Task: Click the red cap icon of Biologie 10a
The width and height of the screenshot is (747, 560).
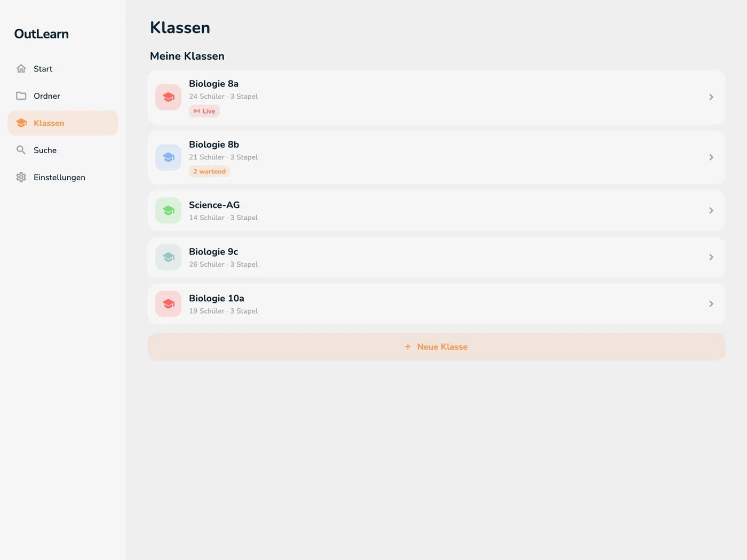Action: (x=169, y=304)
